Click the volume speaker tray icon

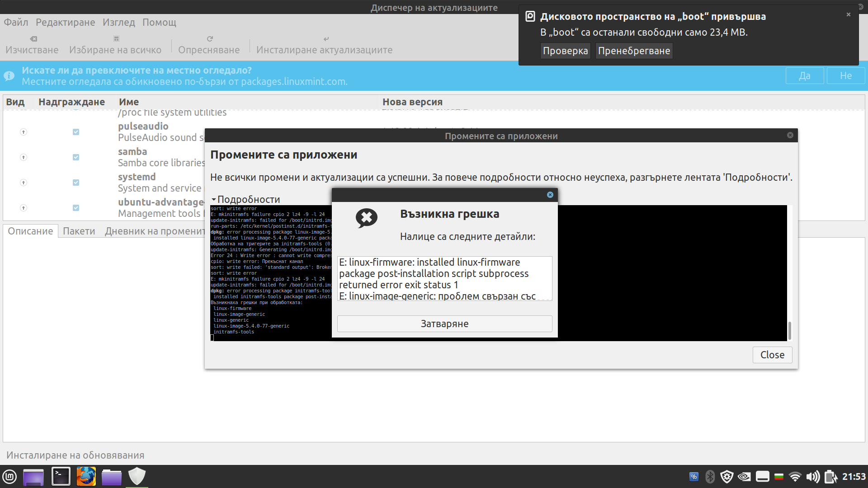pos(813,477)
